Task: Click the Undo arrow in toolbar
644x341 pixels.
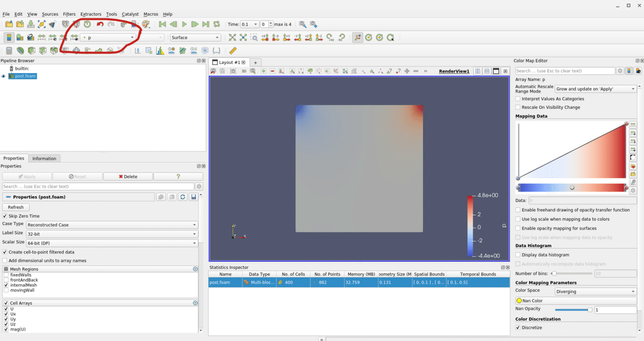Action: point(100,24)
